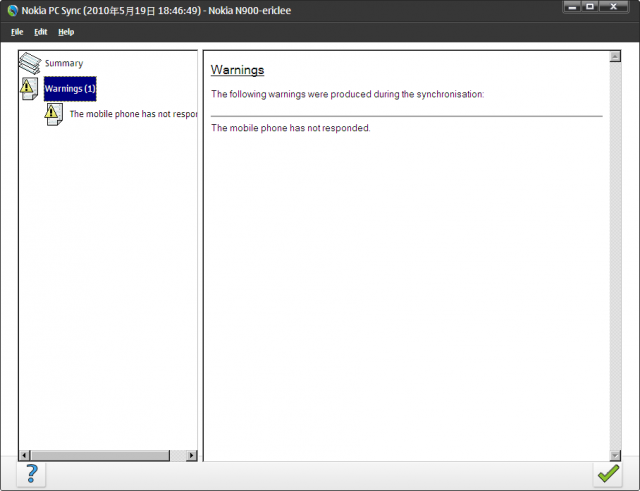
Task: Open the File menu
Action: [x=17, y=32]
